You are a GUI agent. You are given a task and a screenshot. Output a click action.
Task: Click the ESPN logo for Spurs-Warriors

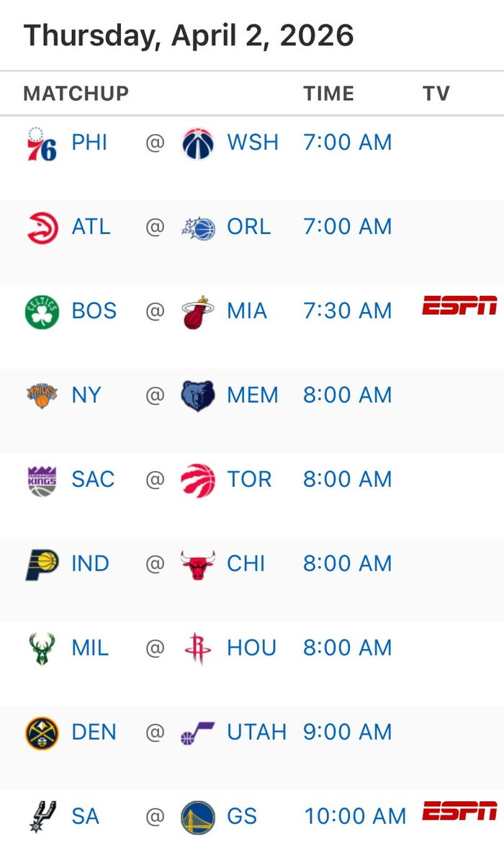[x=459, y=811]
